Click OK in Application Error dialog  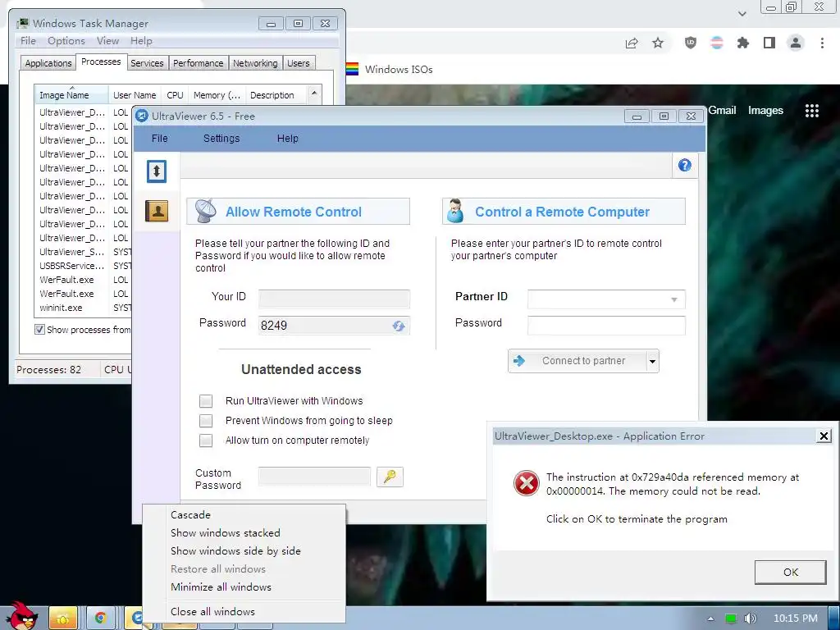790,572
